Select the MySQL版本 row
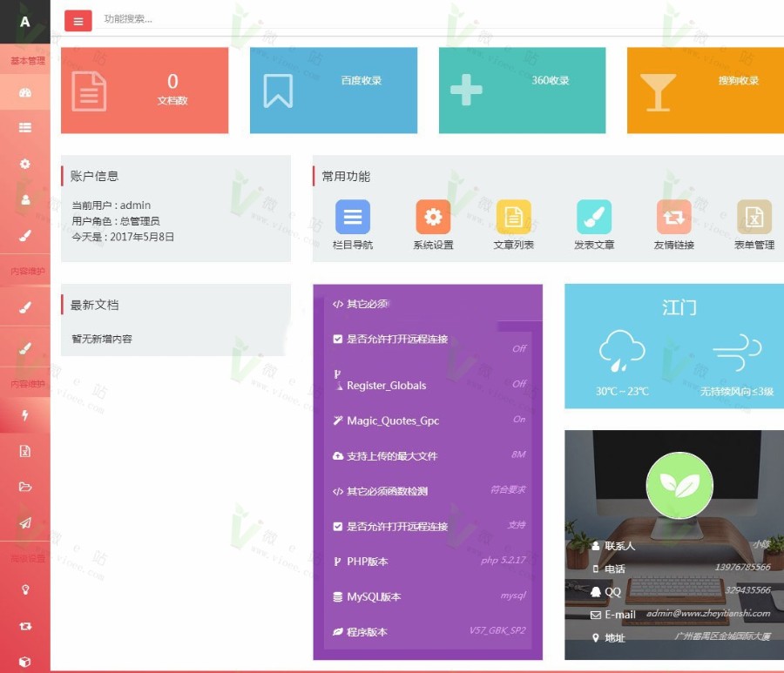784x673 pixels. pos(429,596)
